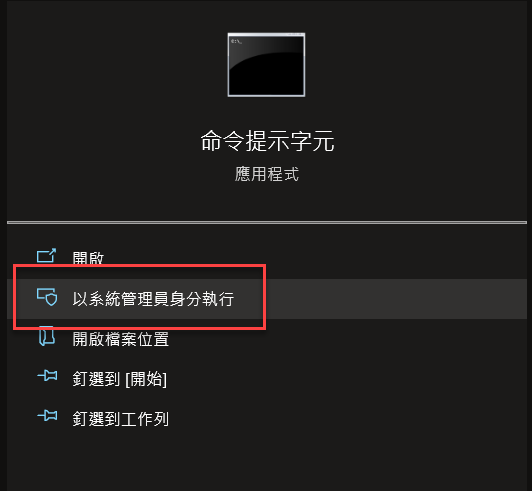This screenshot has height=491, width=532.
Task: Click the pin icon beside 釘選到工作列
Action: point(47,416)
